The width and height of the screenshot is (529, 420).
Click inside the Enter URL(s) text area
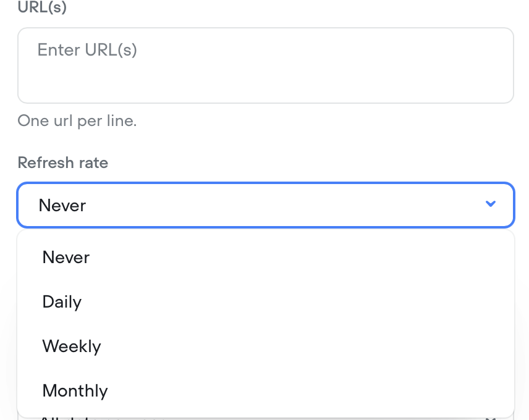266,65
